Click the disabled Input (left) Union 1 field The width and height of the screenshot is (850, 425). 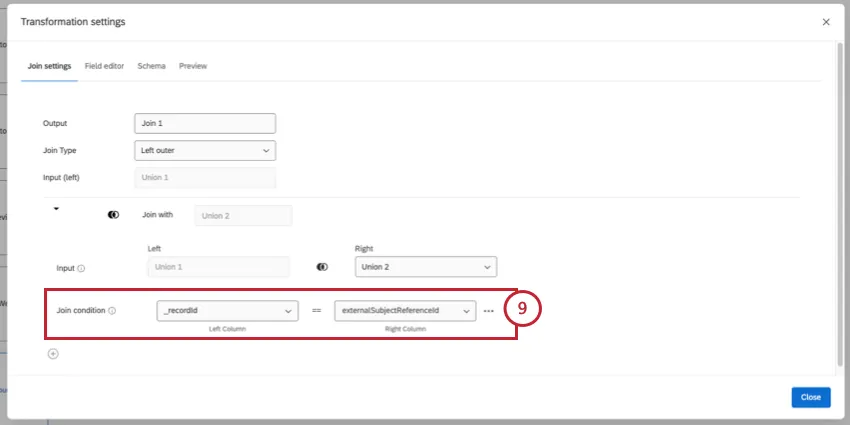pos(205,177)
